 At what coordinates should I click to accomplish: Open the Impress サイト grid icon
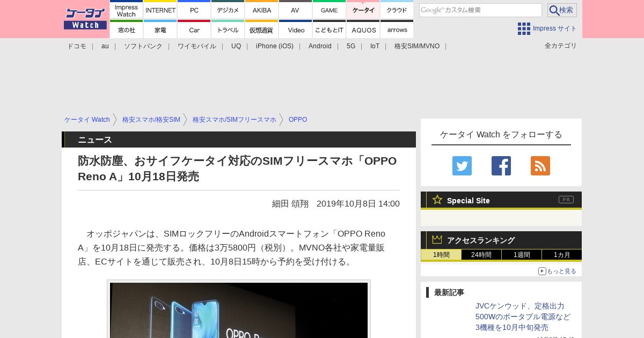pyautogui.click(x=524, y=28)
